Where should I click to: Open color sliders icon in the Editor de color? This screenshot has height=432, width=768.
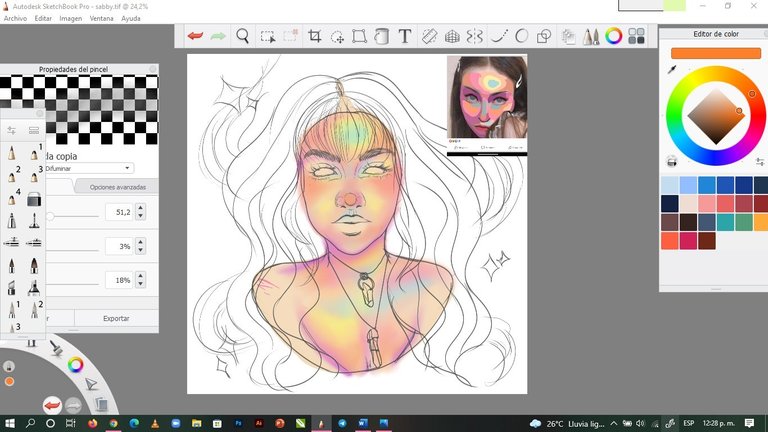[760, 162]
